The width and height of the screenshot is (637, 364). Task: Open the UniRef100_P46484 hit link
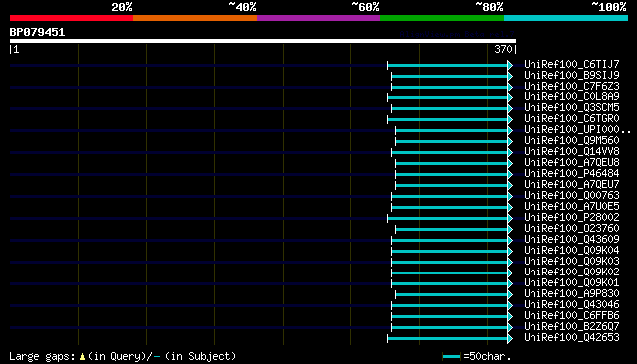point(571,174)
